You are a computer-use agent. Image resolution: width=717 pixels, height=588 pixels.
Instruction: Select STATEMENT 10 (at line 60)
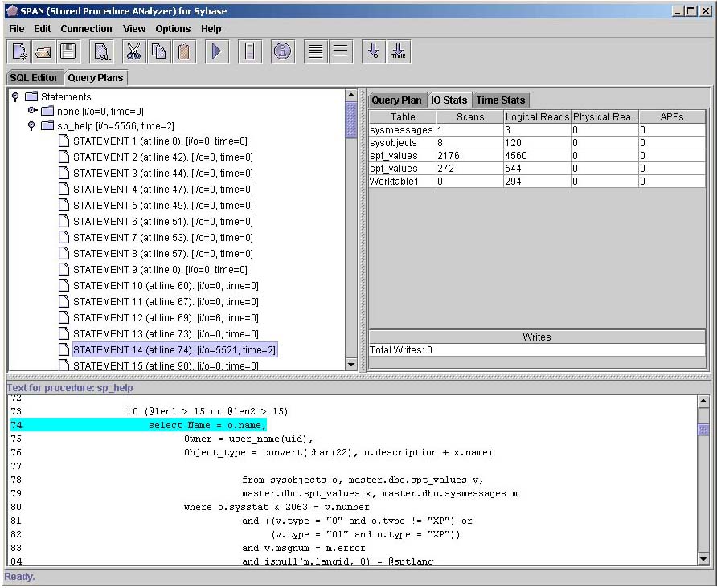point(166,285)
